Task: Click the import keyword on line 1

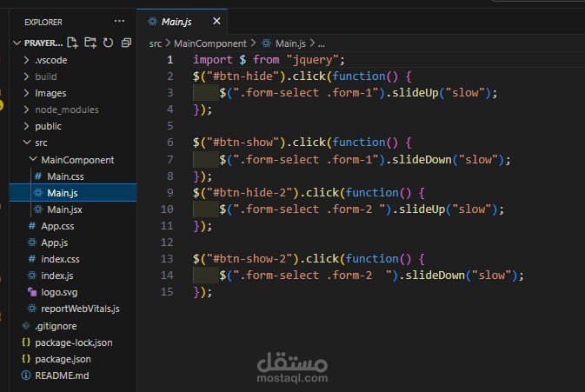Action: pyautogui.click(x=213, y=60)
